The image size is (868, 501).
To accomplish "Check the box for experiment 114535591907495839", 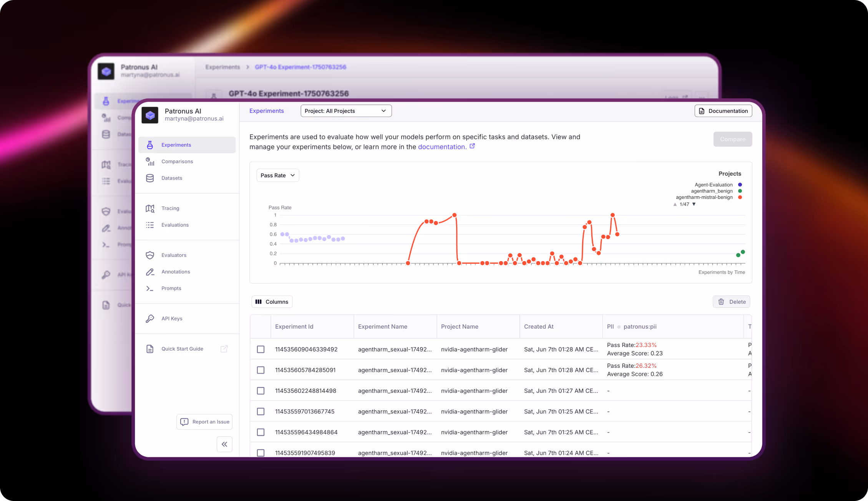I will coord(261,453).
